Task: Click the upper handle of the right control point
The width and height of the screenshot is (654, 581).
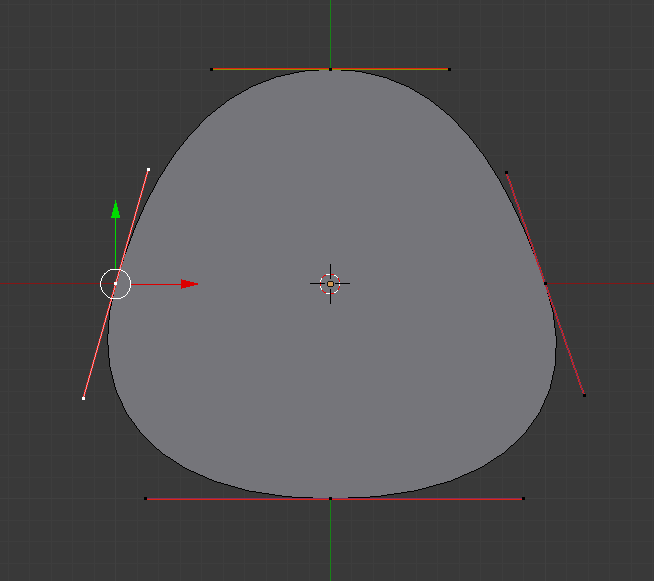Action: 507,173
